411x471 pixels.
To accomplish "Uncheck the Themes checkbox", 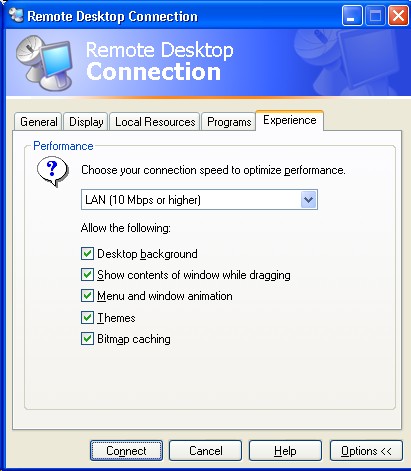I will [x=87, y=317].
